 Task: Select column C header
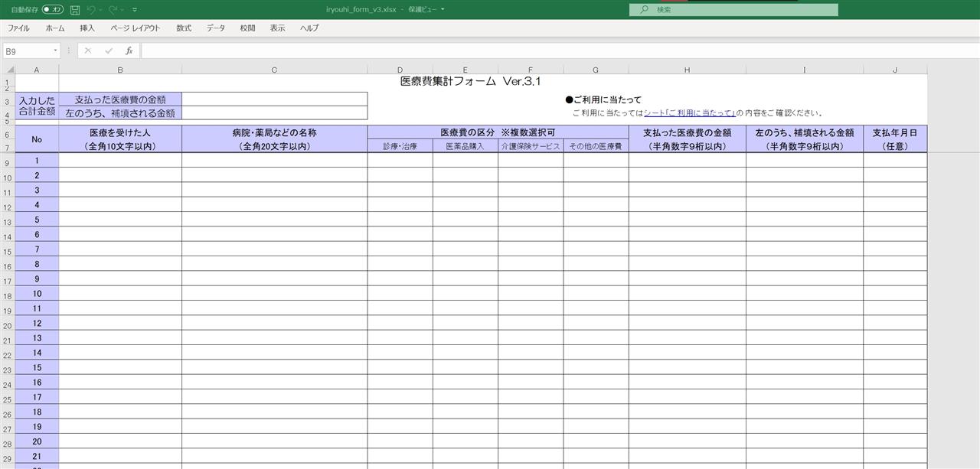coord(274,70)
